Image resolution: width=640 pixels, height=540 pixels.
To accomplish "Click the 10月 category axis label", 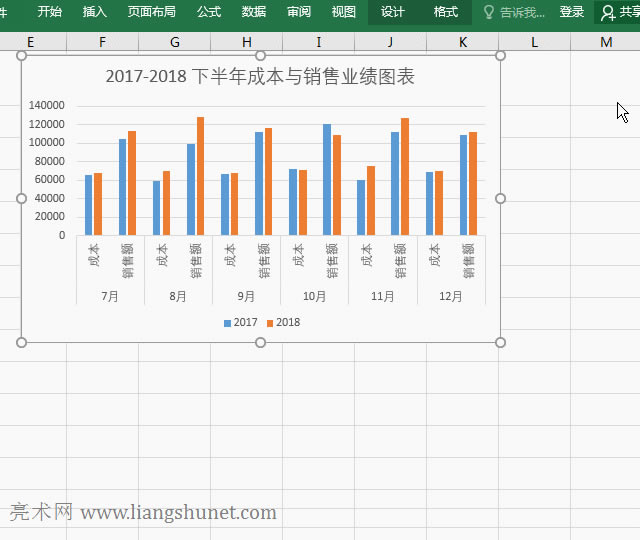I will coord(314,297).
